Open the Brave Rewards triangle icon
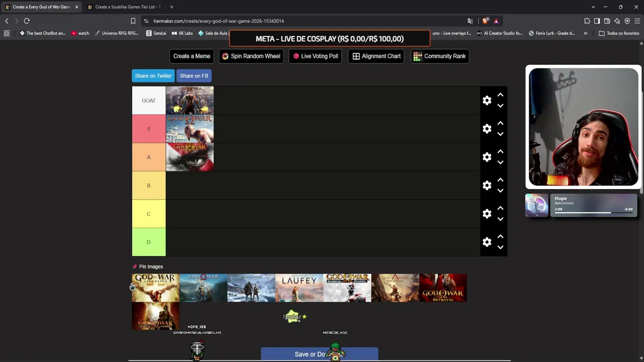 (x=496, y=21)
